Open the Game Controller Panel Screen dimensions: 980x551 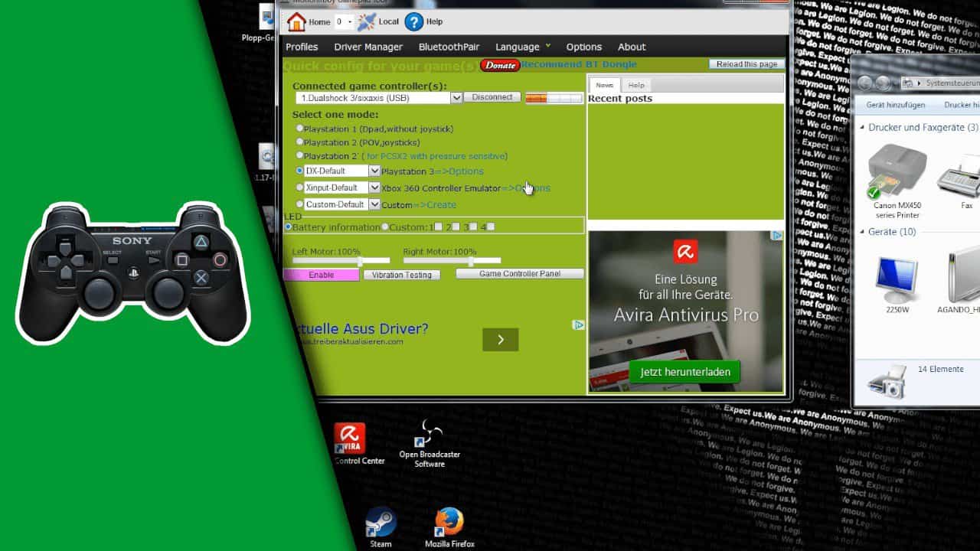520,273
